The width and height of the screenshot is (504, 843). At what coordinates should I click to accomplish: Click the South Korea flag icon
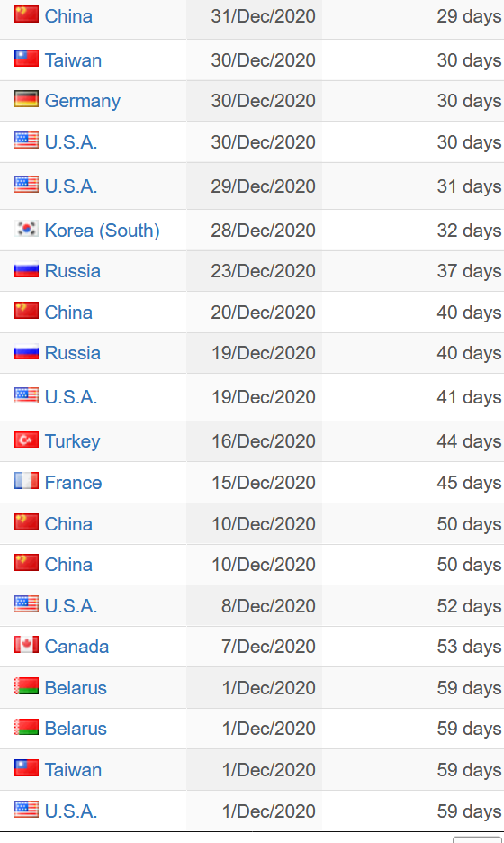tap(26, 229)
